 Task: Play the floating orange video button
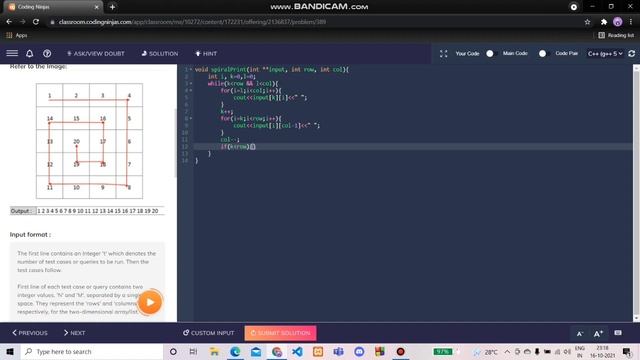click(150, 302)
